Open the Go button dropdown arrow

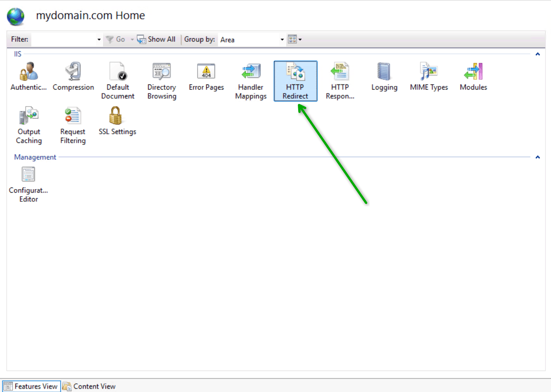click(132, 39)
